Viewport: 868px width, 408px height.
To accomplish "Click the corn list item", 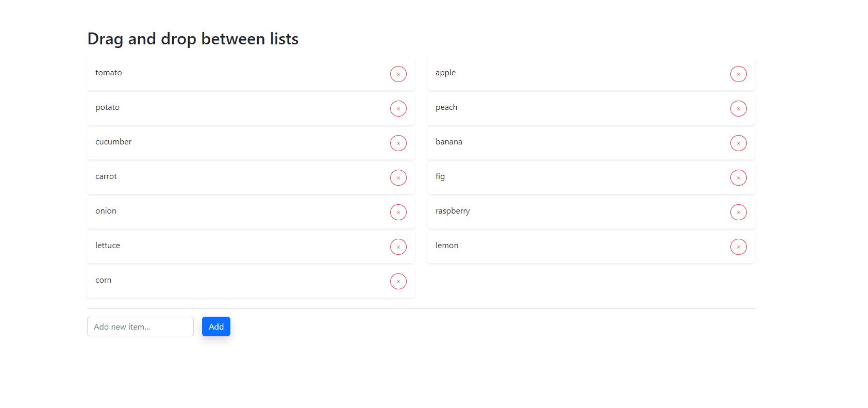I will 232,282.
